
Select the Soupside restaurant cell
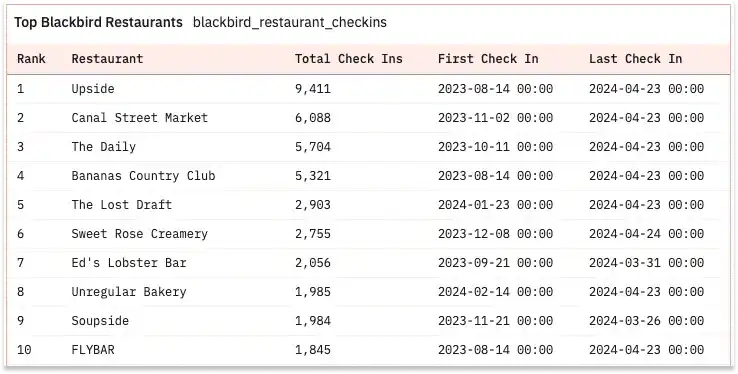tap(100, 321)
